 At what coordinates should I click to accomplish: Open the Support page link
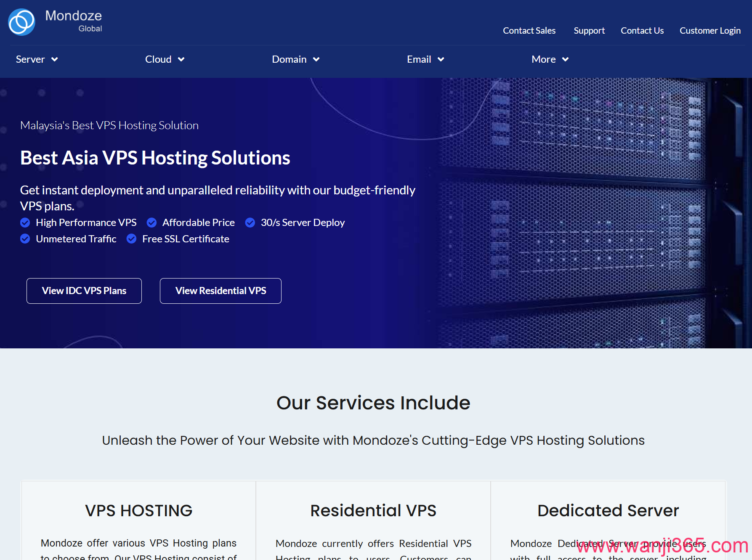click(589, 31)
